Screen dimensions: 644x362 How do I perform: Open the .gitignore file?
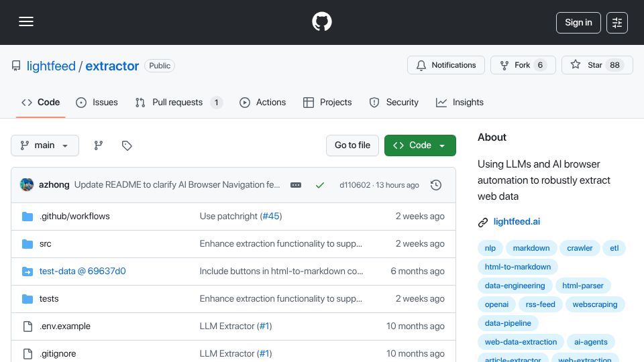pyautogui.click(x=58, y=354)
